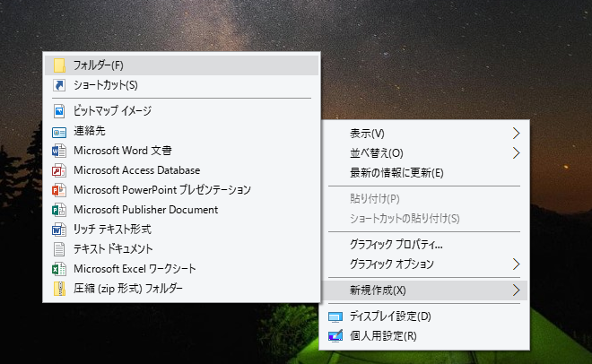Open ディスプレイ設定(D)

424,316
